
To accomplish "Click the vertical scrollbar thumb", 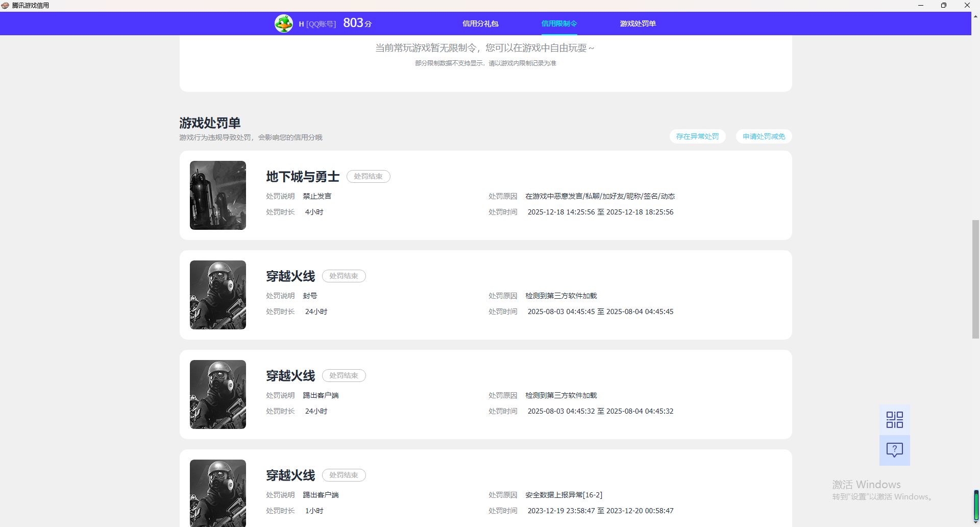I will 975,279.
